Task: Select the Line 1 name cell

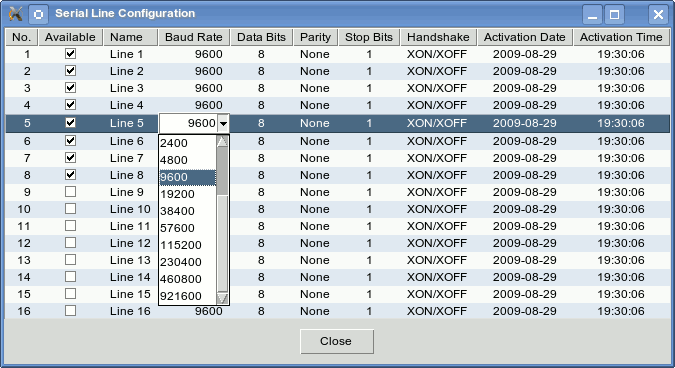Action: coord(130,54)
